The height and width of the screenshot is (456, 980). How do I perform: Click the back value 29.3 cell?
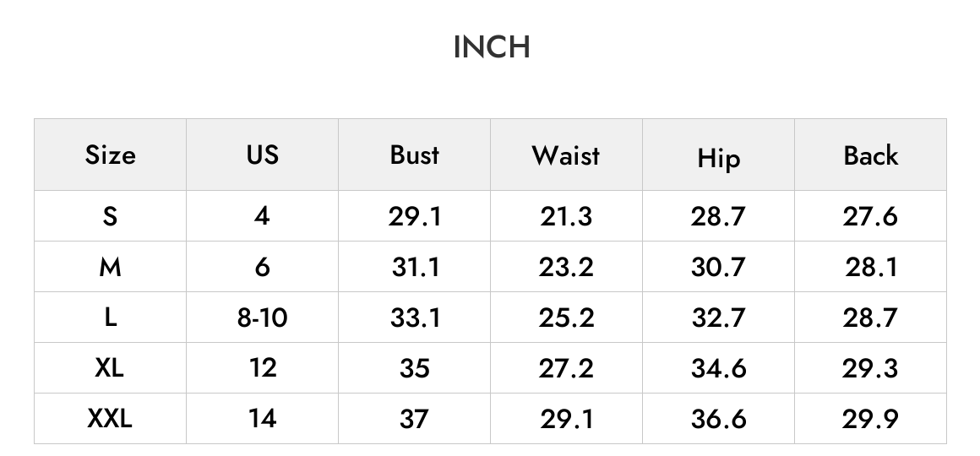point(871,368)
